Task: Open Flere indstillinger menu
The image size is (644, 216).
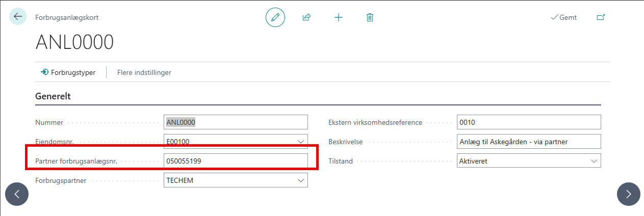Action: 144,72
